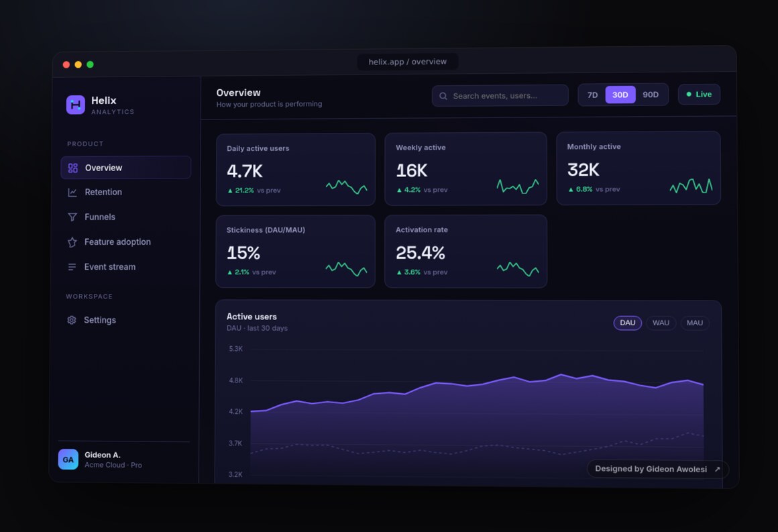778x532 pixels.
Task: Click the 21.2% vs prev change
Action: coord(254,191)
